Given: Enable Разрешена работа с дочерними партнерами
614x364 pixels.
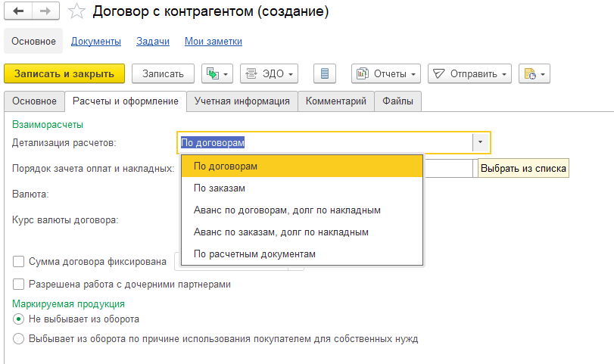Looking at the screenshot, I should click(18, 284).
